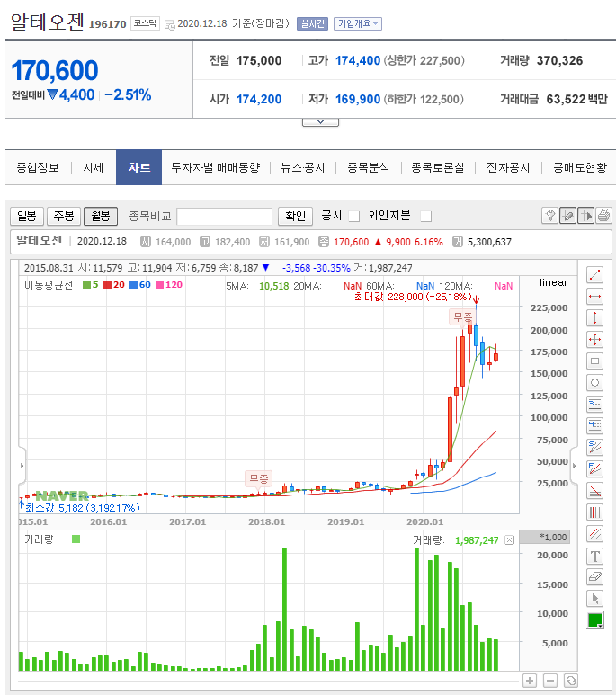Click the 120-day moving average legend
The image size is (616, 695).
169,284
